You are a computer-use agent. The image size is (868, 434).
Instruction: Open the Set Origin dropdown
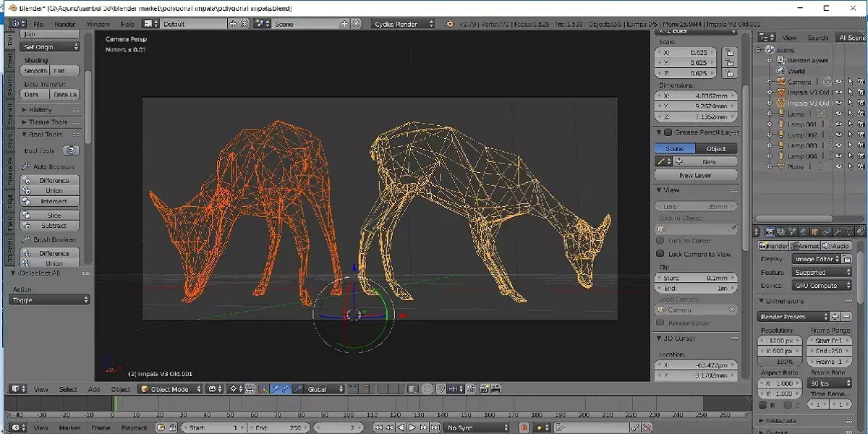pos(50,47)
